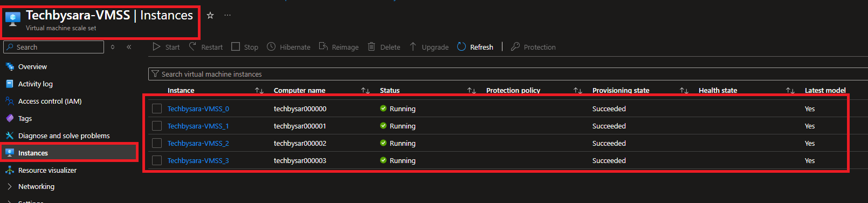The image size is (868, 203).
Task: Select the checkbox for Techbysara-VMSS_1
Action: point(157,126)
